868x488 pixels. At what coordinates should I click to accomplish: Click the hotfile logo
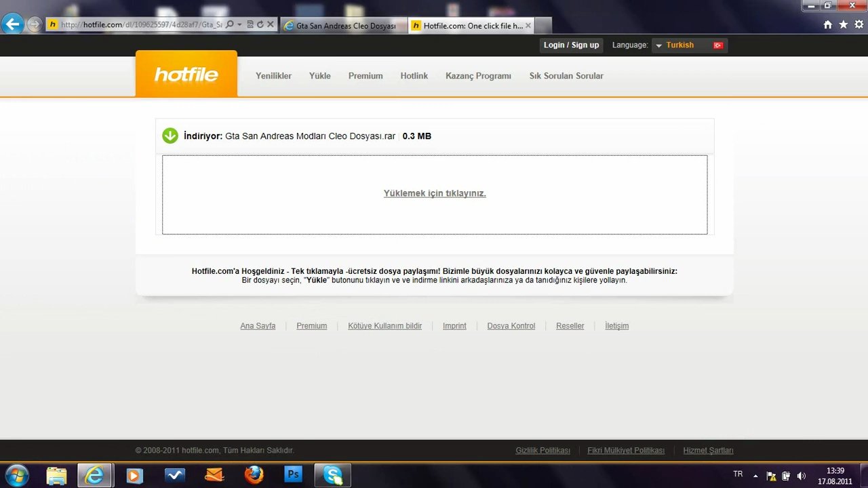186,74
